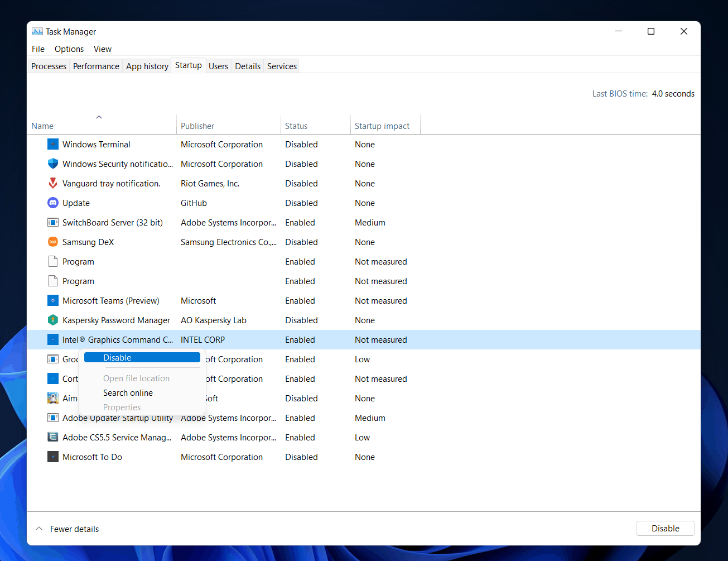The height and width of the screenshot is (561, 728).
Task: Click the Kaspersky Password Manager icon
Action: (x=53, y=320)
